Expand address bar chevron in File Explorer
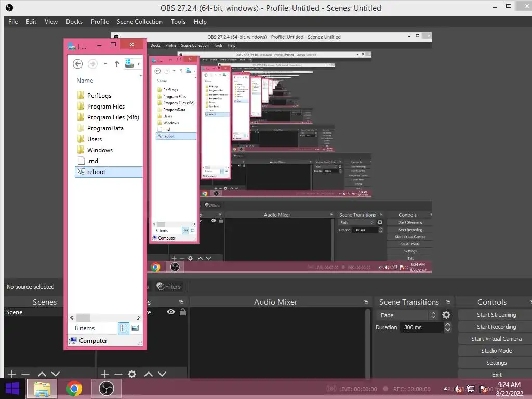The image size is (532, 399). point(138,64)
